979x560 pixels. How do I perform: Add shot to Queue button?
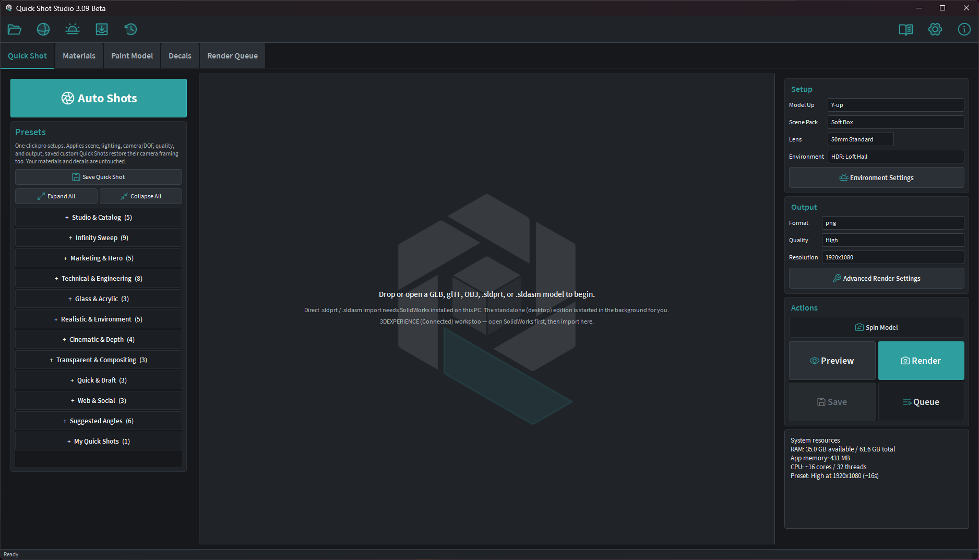(x=921, y=402)
